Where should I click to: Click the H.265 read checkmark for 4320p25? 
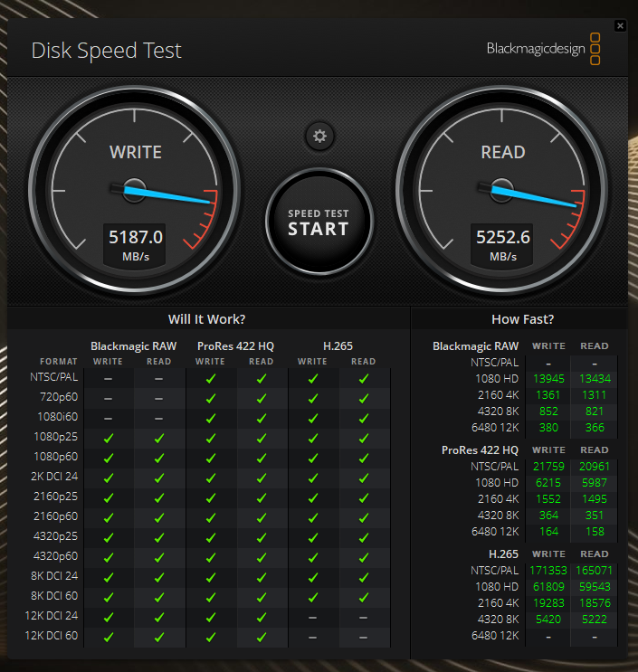click(364, 538)
